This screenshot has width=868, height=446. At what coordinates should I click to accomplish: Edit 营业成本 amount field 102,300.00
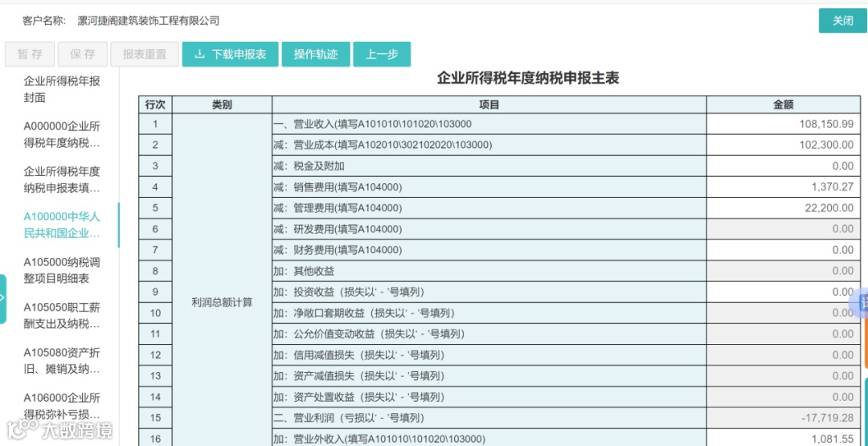pos(784,145)
